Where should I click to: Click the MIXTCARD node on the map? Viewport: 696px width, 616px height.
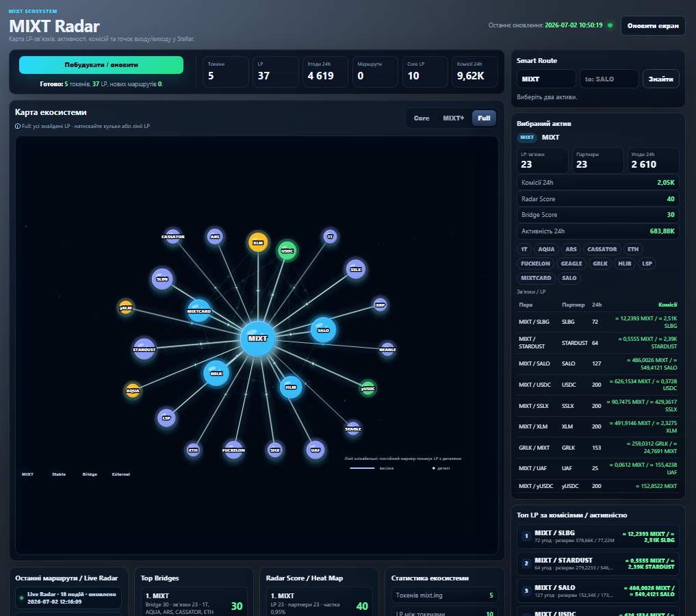(199, 311)
